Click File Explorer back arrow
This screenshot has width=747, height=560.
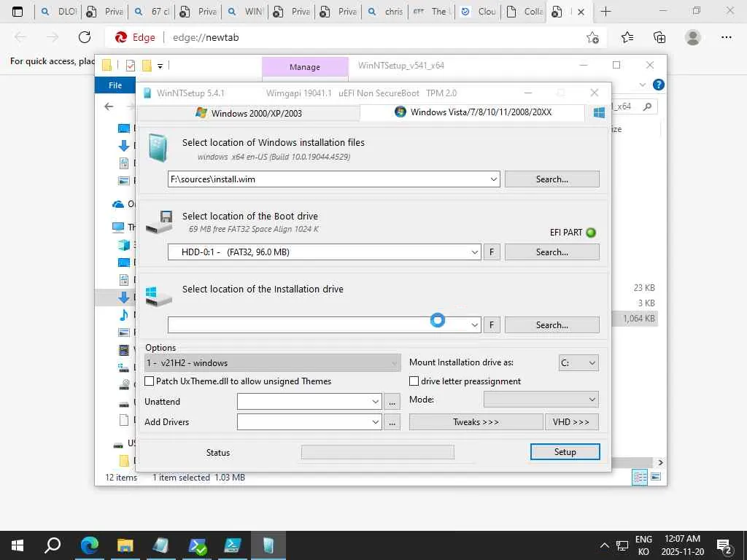(x=109, y=106)
